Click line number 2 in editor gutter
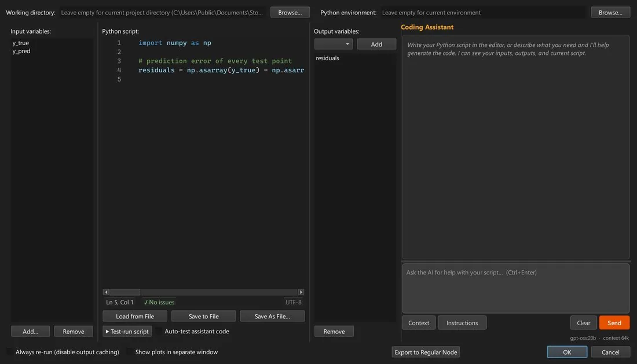The height and width of the screenshot is (364, 637). click(119, 52)
